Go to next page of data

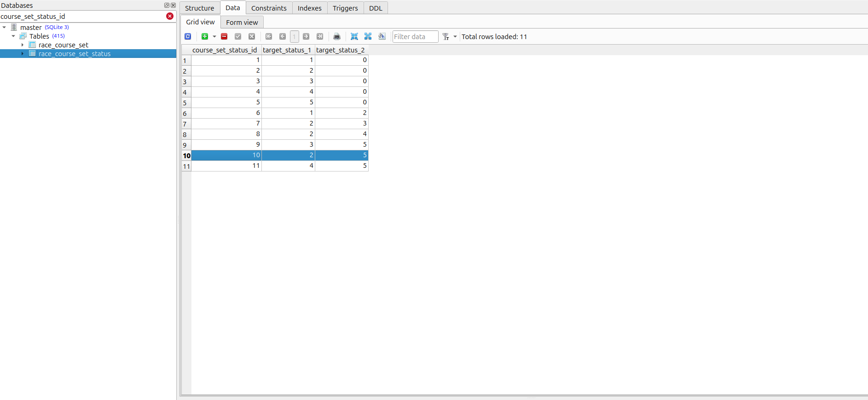pos(306,37)
